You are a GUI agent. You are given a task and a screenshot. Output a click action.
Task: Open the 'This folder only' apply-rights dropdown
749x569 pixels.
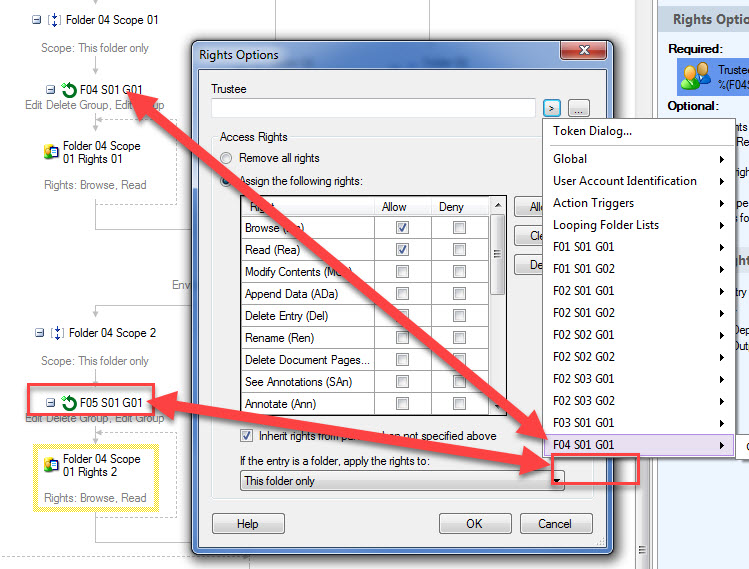click(402, 481)
